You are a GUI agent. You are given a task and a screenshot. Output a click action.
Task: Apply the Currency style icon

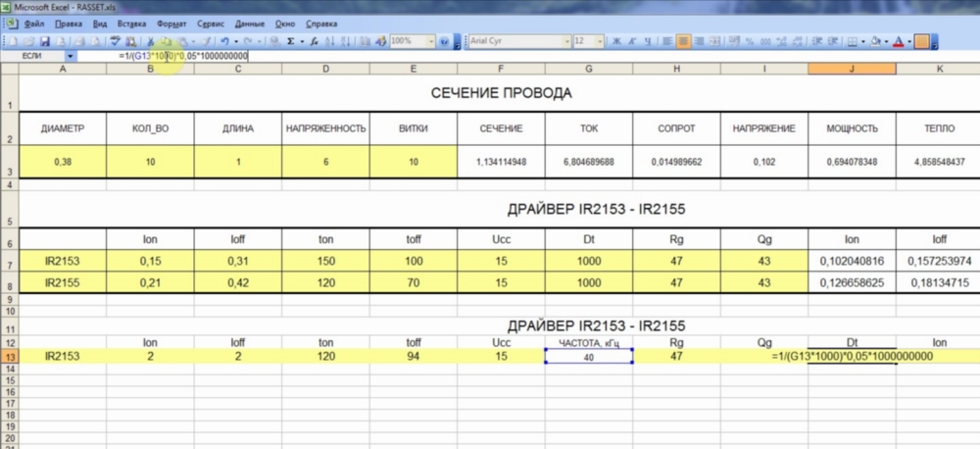[x=733, y=41]
